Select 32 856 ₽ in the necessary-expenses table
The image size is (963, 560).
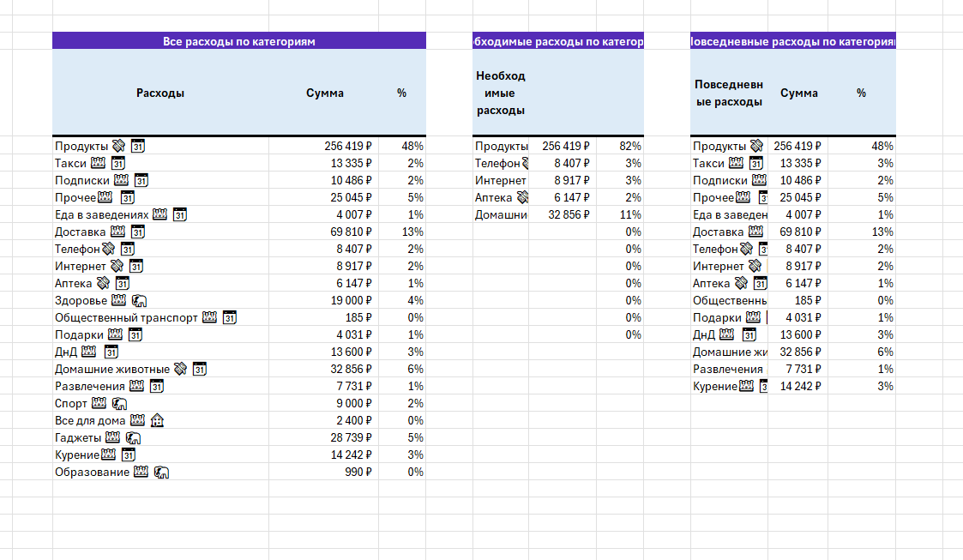pos(562,214)
